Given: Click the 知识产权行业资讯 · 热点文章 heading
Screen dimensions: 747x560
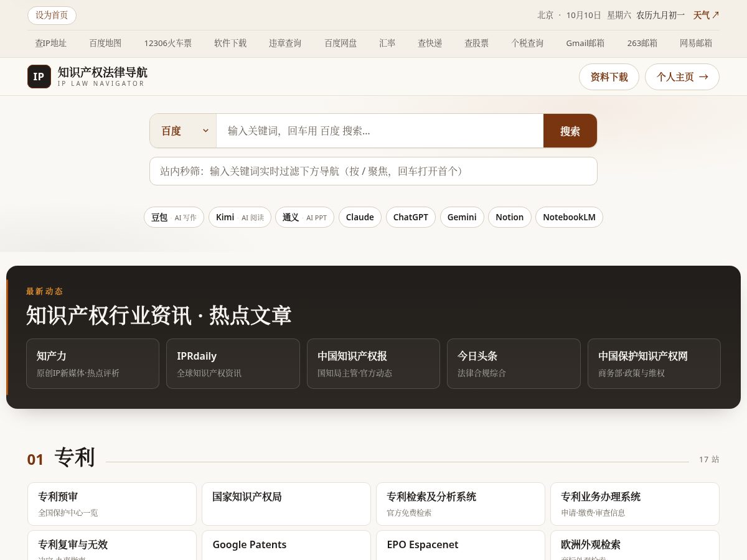Looking at the screenshot, I should click(x=159, y=315).
